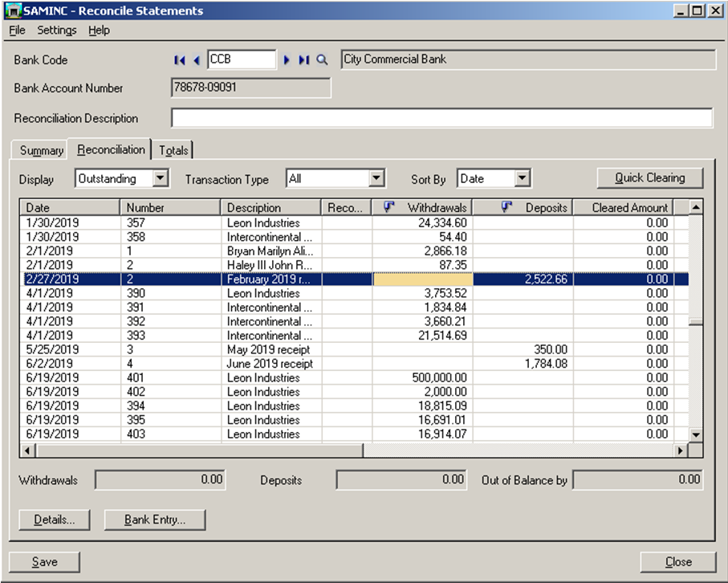Select check number 395 row
This screenshot has height=583, width=728.
point(355,419)
